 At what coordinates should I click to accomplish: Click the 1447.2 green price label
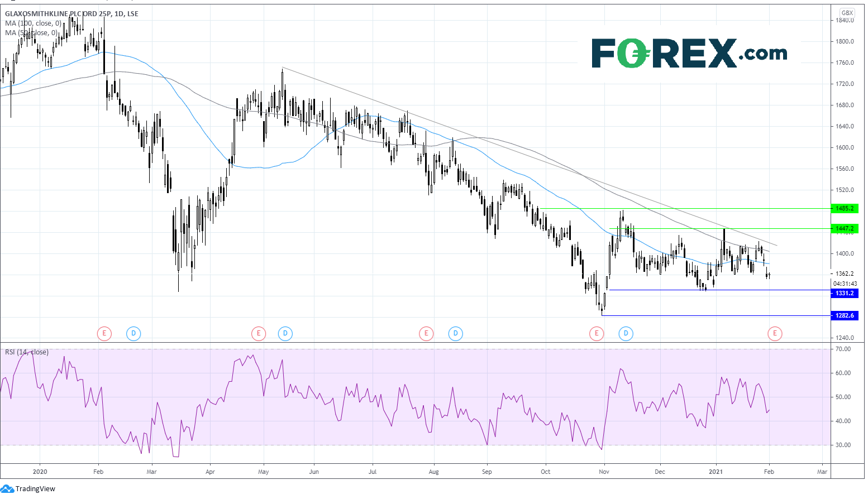click(844, 228)
